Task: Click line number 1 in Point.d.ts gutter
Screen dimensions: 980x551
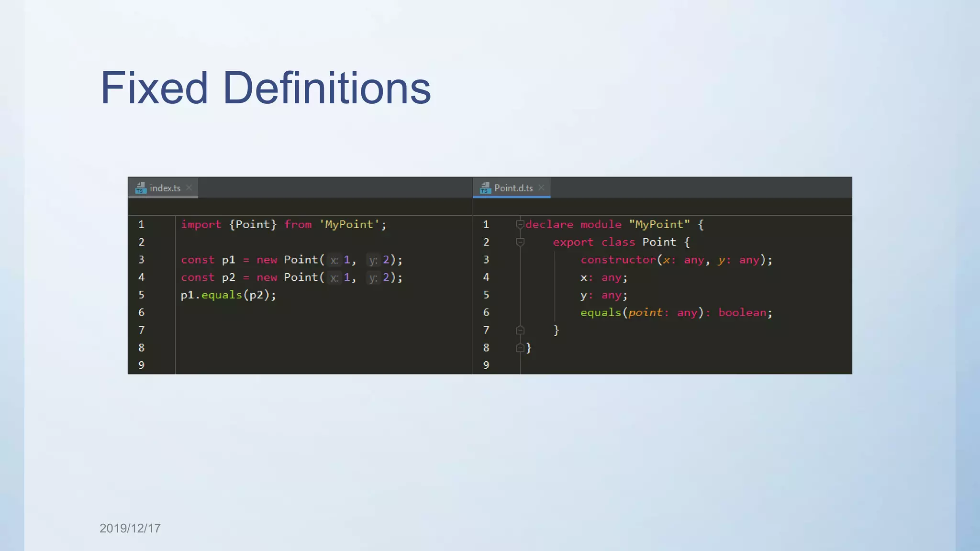Action: [x=486, y=224]
